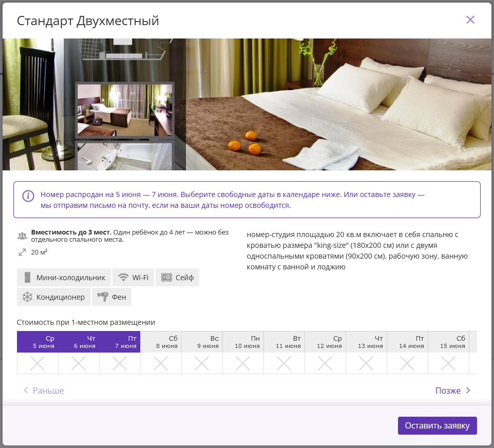Click unavailable cross under 9 июня
The image size is (494, 448).
[x=202, y=363]
